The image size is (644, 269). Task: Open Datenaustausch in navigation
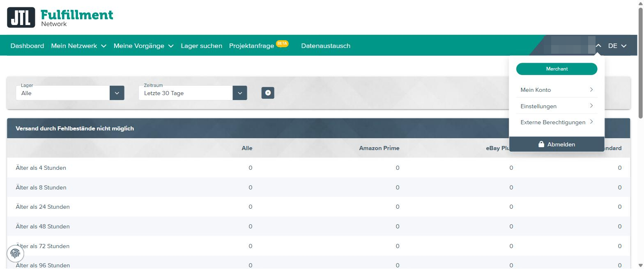pyautogui.click(x=326, y=46)
